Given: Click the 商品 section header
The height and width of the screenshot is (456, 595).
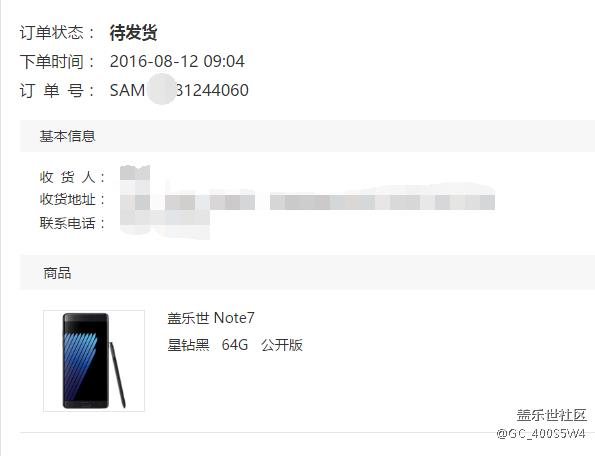Looking at the screenshot, I should [57, 273].
